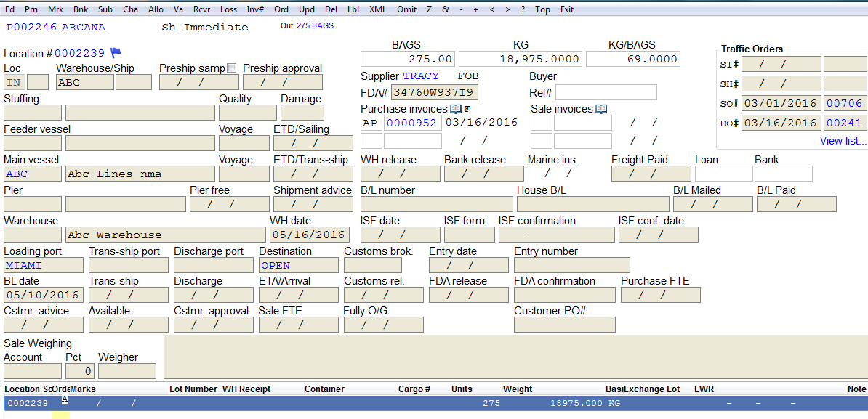Click the BAGS quantity field showing 275.00
The image size is (868, 419).
[x=407, y=59]
